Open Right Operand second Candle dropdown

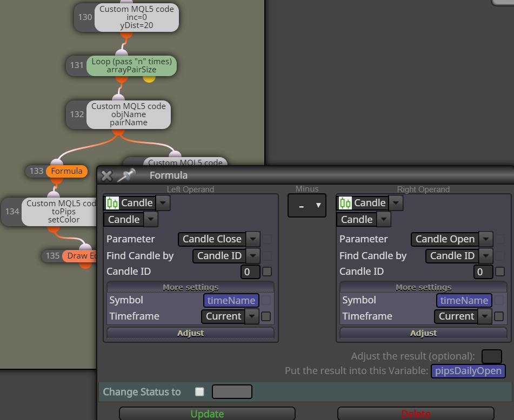point(384,219)
